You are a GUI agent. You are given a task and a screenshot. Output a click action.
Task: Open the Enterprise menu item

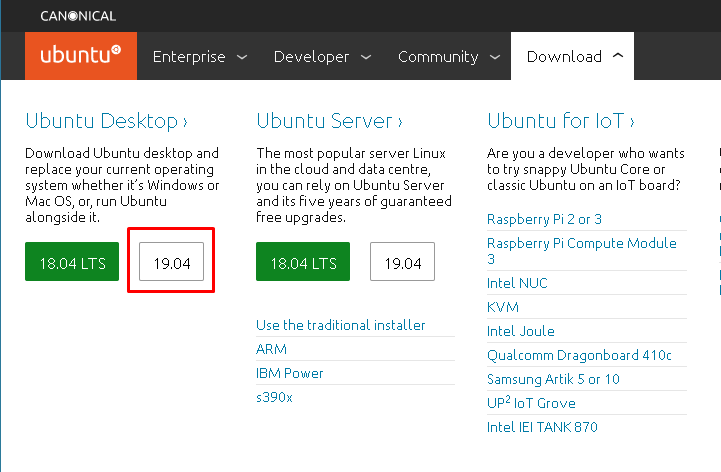pyautogui.click(x=189, y=57)
